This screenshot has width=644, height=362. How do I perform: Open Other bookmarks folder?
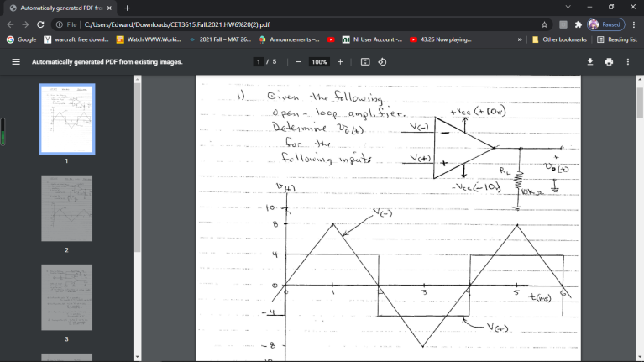click(559, 39)
